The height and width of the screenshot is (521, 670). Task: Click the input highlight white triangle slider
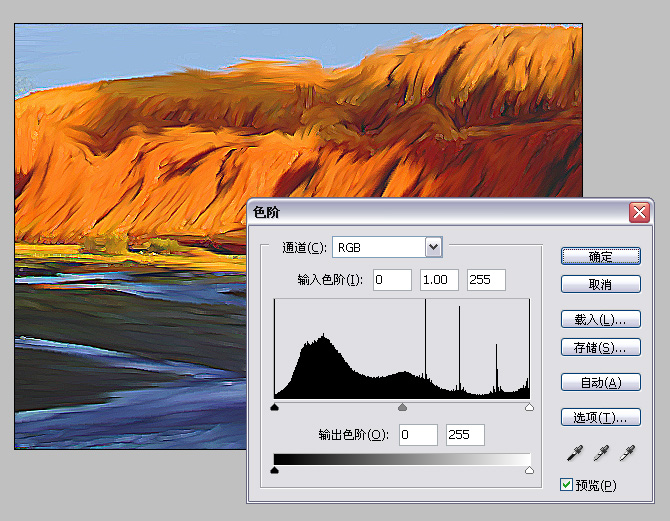coord(529,407)
